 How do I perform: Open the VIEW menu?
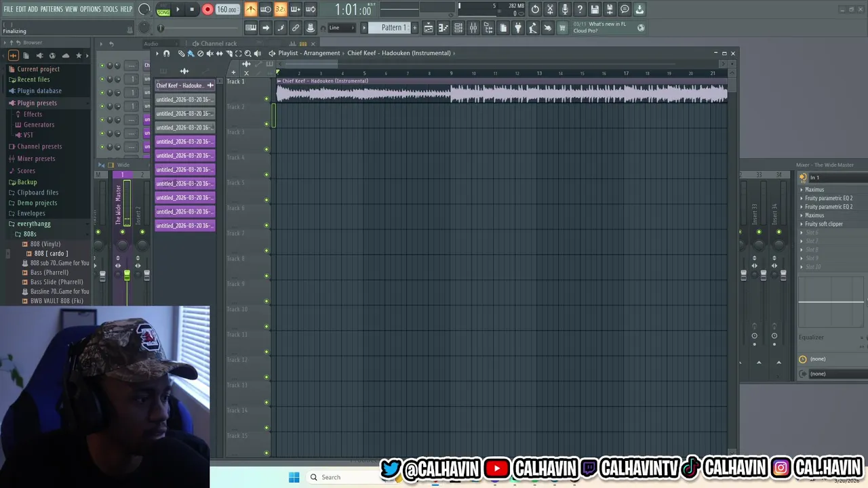click(x=71, y=9)
